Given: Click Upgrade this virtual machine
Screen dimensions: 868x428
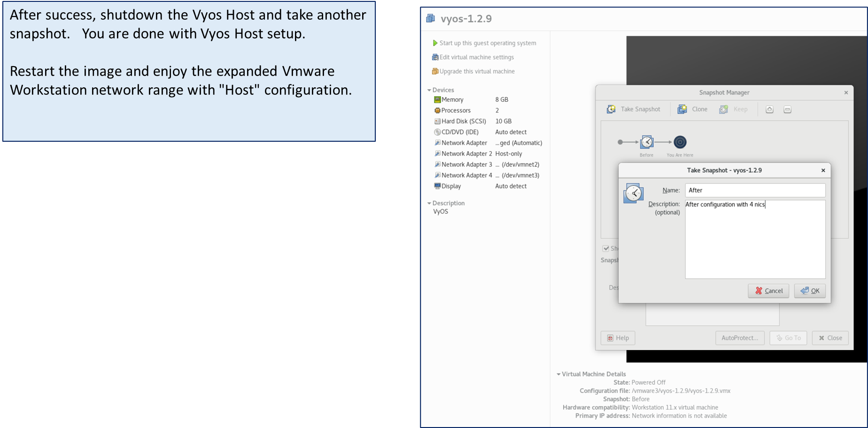Looking at the screenshot, I should pos(477,71).
